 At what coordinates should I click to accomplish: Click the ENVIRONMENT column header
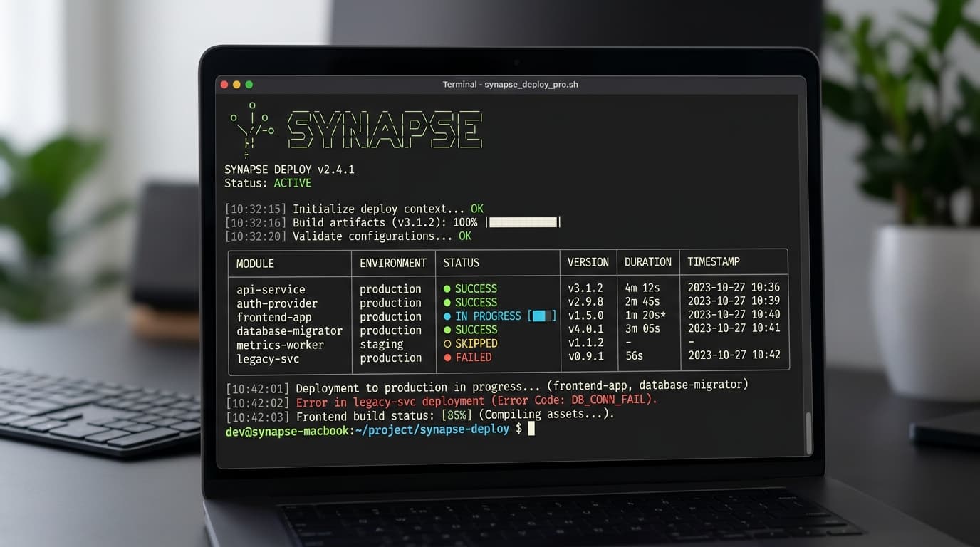(393, 263)
